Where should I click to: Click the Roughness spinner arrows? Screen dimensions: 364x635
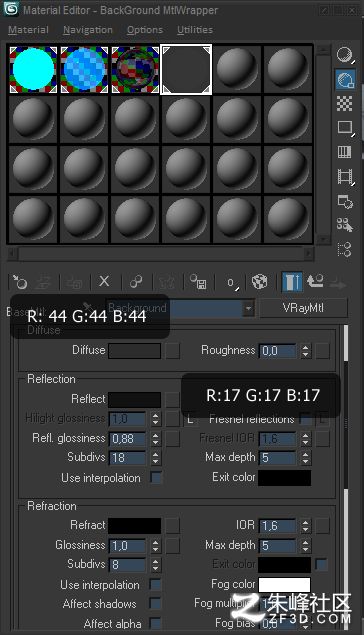coord(306,351)
